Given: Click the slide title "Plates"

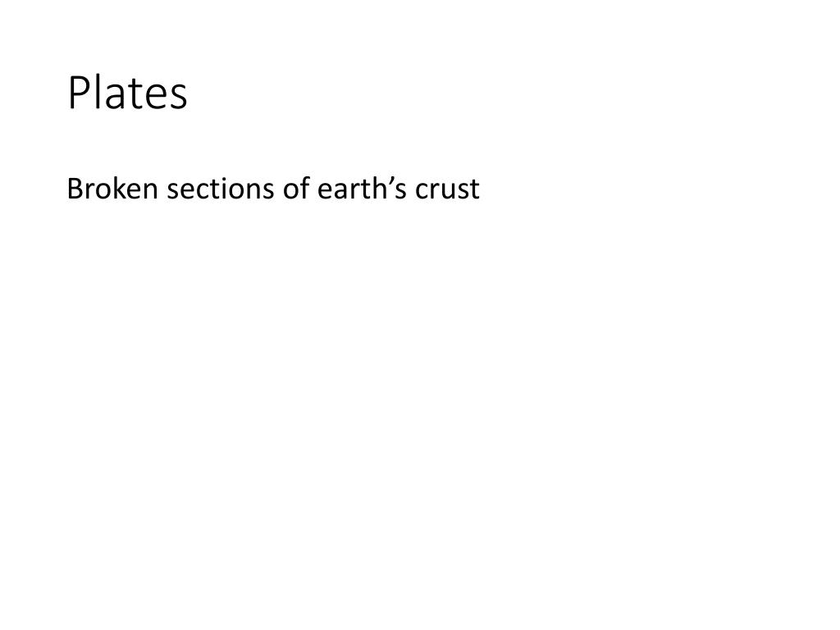Looking at the screenshot, I should (127, 93).
